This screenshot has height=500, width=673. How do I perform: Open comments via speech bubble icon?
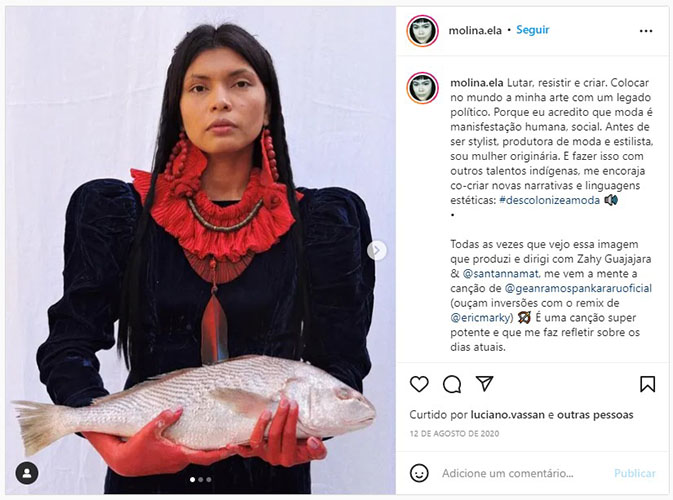[452, 384]
